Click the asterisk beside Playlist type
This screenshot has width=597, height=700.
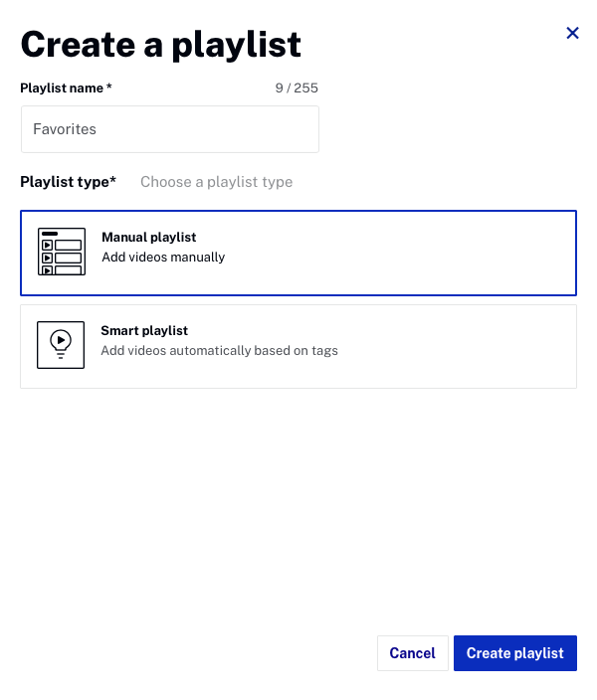coord(113,181)
